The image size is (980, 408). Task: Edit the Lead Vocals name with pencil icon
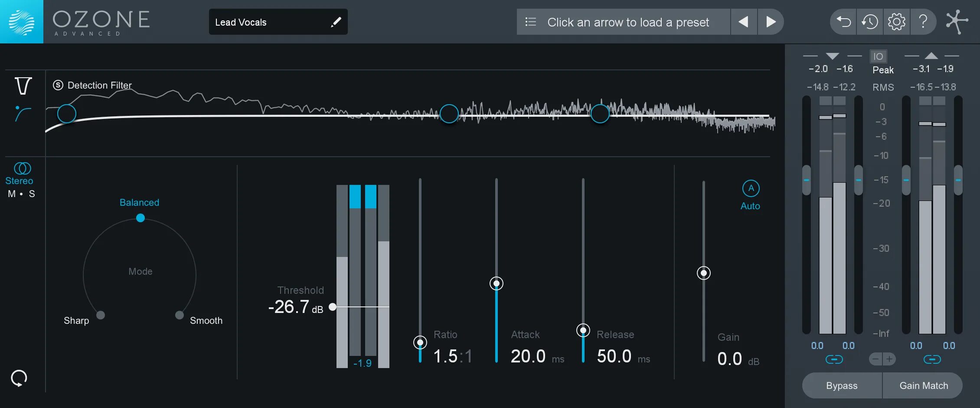[336, 22]
